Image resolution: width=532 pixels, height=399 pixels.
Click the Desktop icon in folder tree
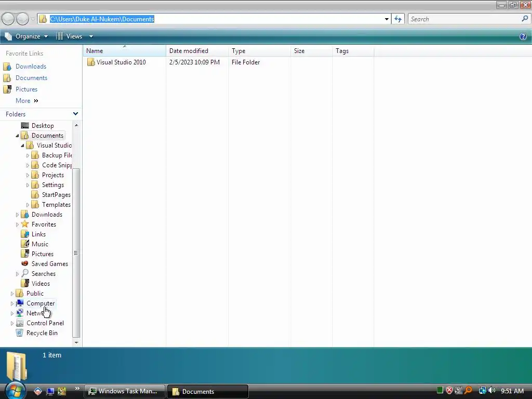[x=25, y=126]
